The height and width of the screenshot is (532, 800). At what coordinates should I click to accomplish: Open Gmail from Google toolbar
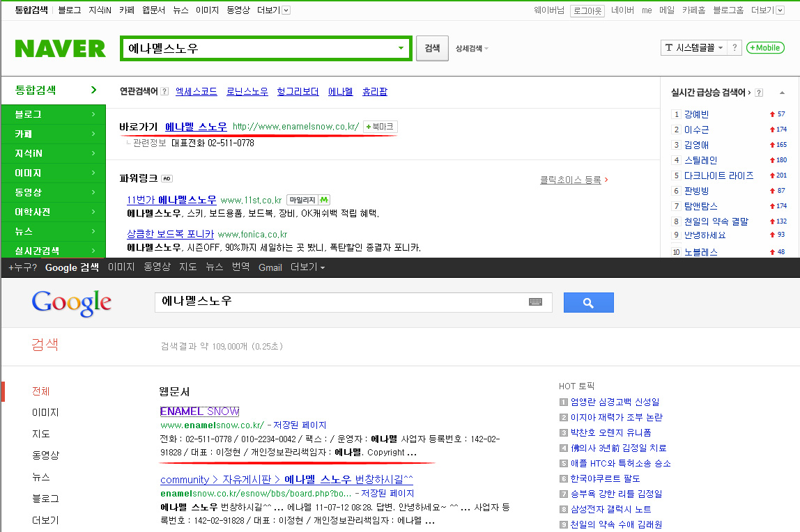(270, 267)
